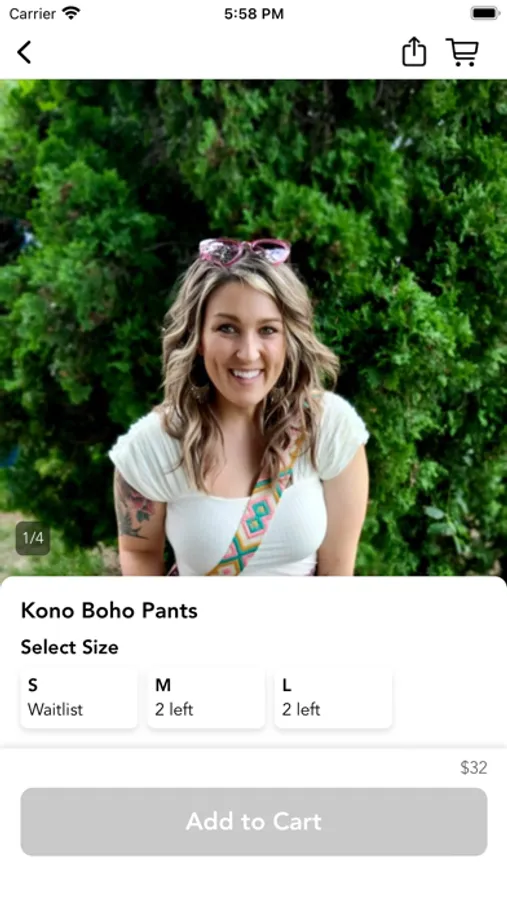
Task: Click the Add to Cart button
Action: (x=254, y=821)
